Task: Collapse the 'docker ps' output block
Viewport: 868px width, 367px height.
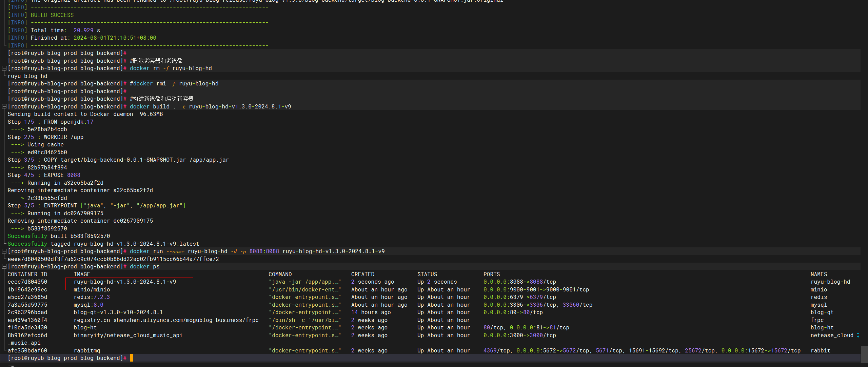Action: pyautogui.click(x=4, y=266)
